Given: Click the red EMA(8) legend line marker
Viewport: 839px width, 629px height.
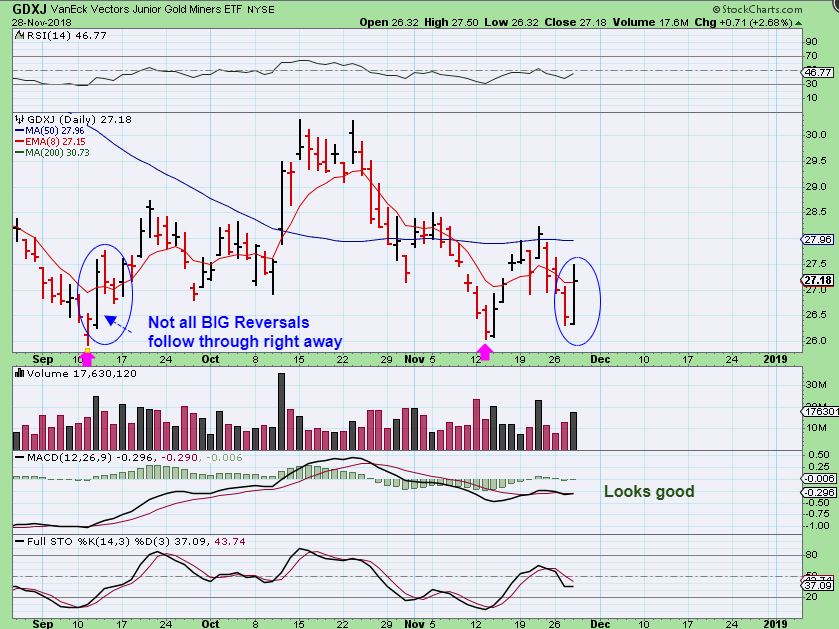Looking at the screenshot, I should (20, 142).
